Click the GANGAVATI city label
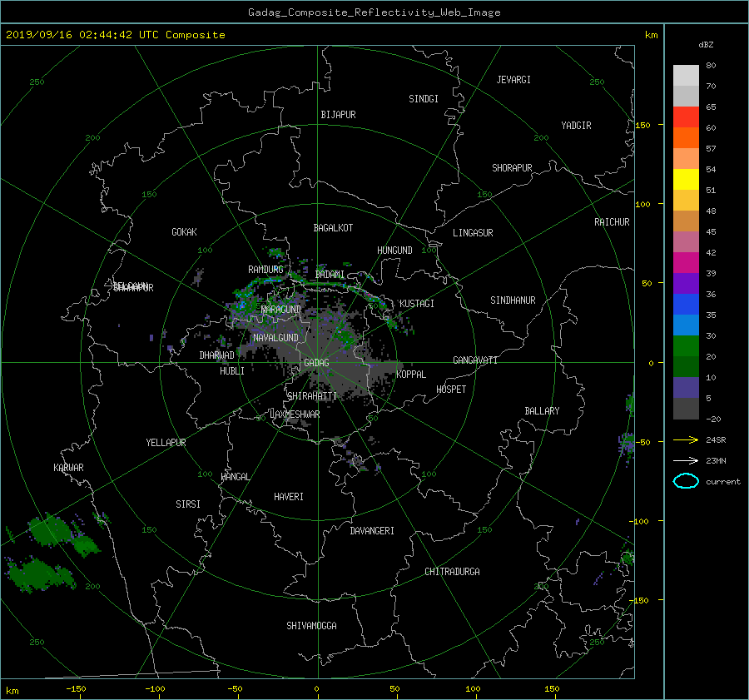This screenshot has height=700, width=749. pyautogui.click(x=475, y=360)
